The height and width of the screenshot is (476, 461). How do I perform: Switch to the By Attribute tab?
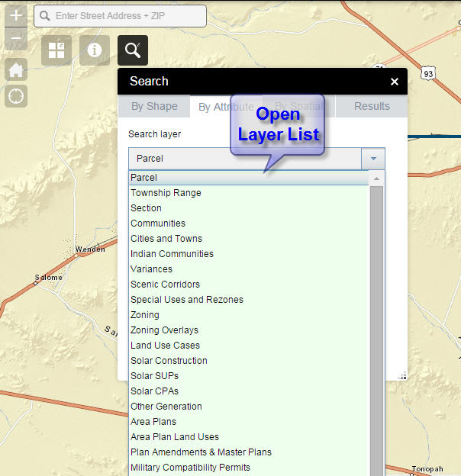(226, 107)
